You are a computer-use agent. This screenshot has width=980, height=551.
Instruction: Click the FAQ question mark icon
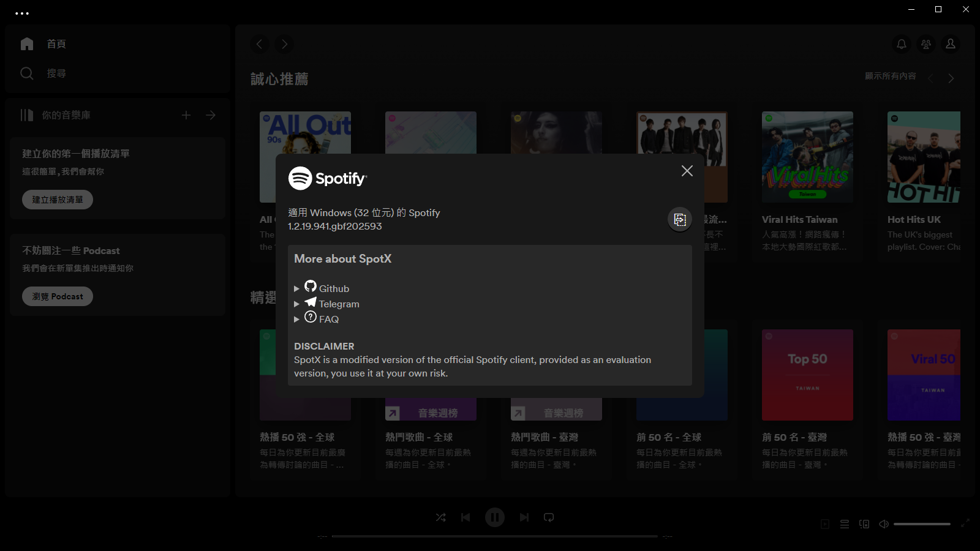pos(311,317)
